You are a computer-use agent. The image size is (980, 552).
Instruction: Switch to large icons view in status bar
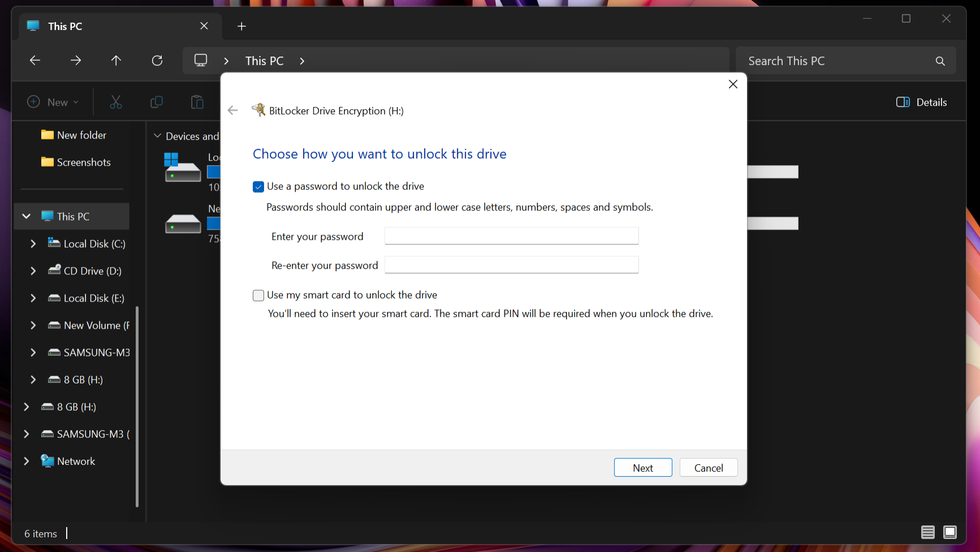950,532
